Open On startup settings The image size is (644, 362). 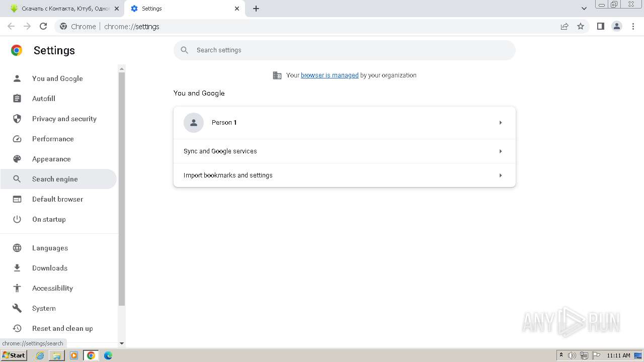58,219
